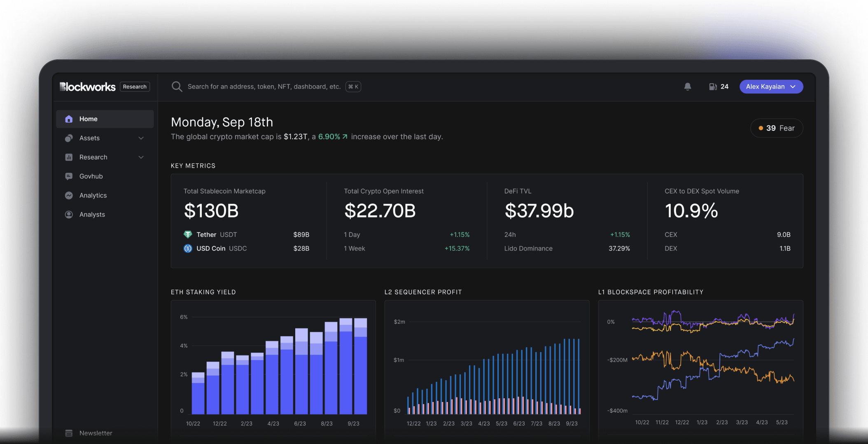868x444 pixels.
Task: Open the Newsletter link at bottom
Action: pos(96,433)
